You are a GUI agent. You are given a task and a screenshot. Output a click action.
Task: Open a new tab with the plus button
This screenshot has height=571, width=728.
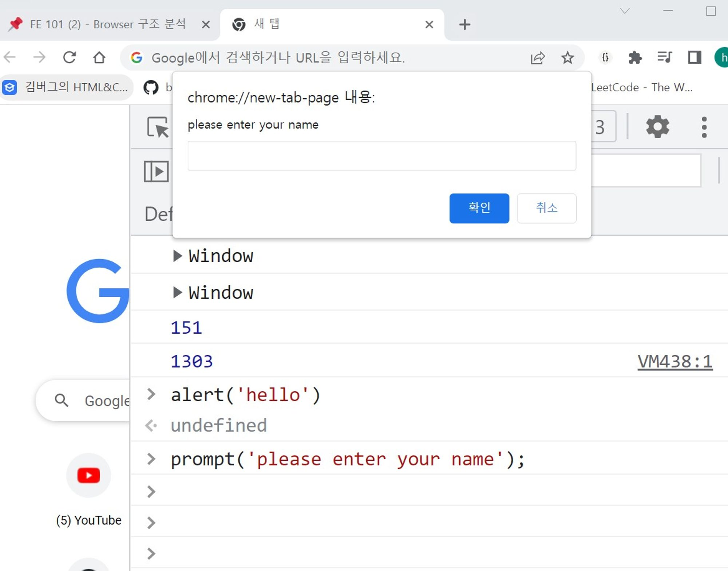coord(464,24)
